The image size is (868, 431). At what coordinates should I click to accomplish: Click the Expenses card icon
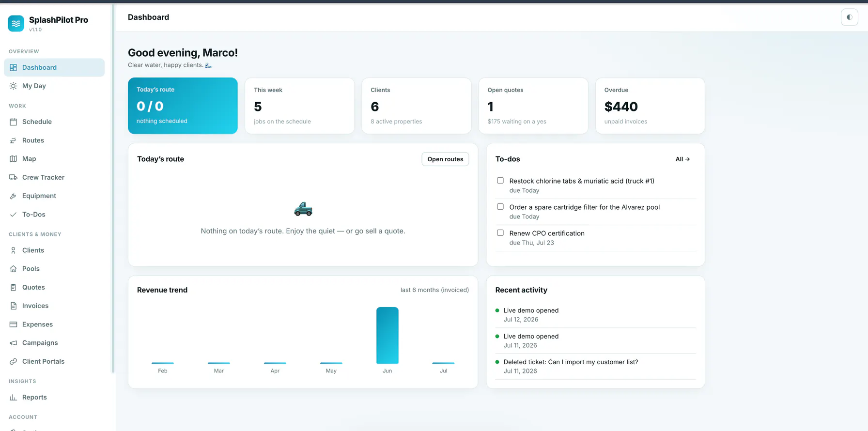point(13,324)
